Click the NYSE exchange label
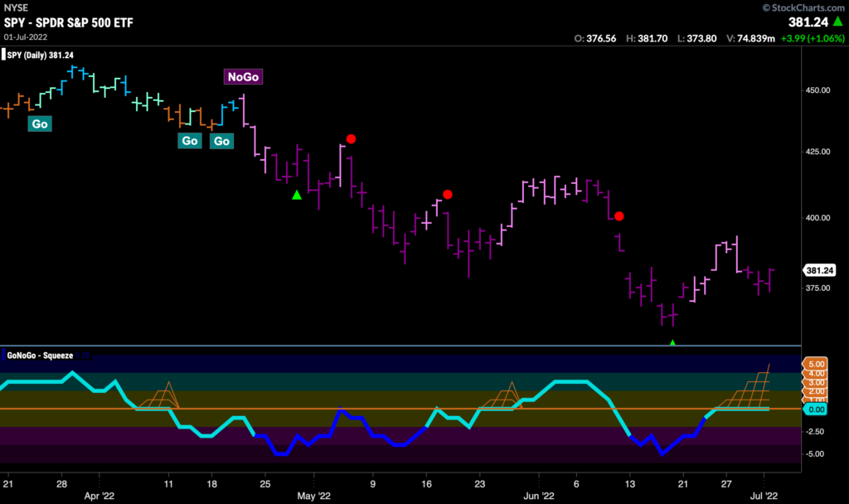Image resolution: width=849 pixels, height=504 pixels. click(16, 7)
